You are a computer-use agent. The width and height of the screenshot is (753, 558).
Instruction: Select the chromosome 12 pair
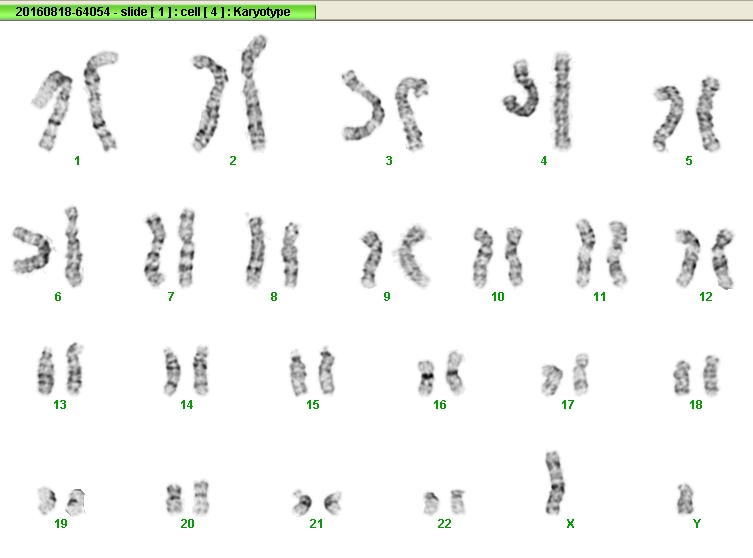click(x=704, y=258)
